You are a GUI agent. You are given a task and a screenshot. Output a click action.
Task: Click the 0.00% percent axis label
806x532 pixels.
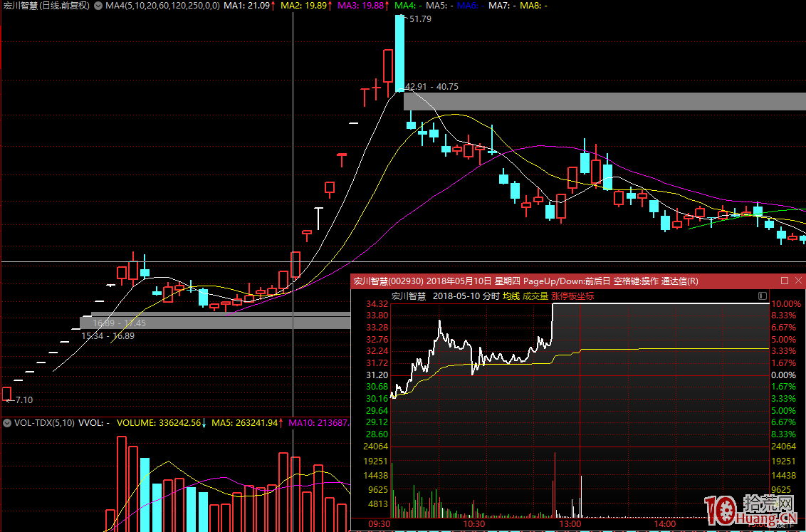pyautogui.click(x=784, y=375)
